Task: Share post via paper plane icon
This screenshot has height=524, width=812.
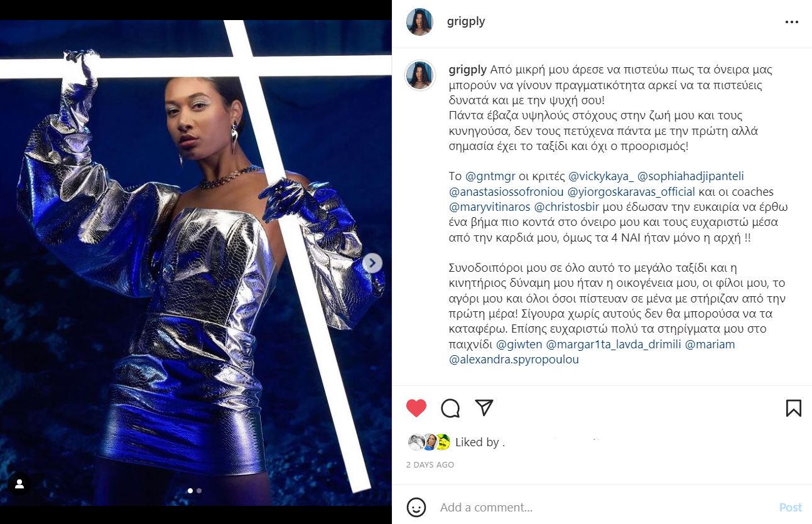Action: [484, 408]
